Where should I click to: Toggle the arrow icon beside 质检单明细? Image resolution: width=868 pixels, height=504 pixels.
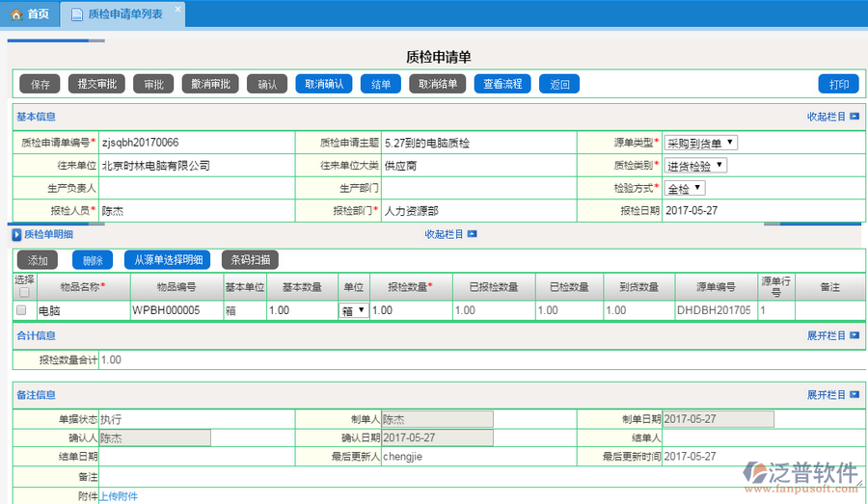(17, 234)
